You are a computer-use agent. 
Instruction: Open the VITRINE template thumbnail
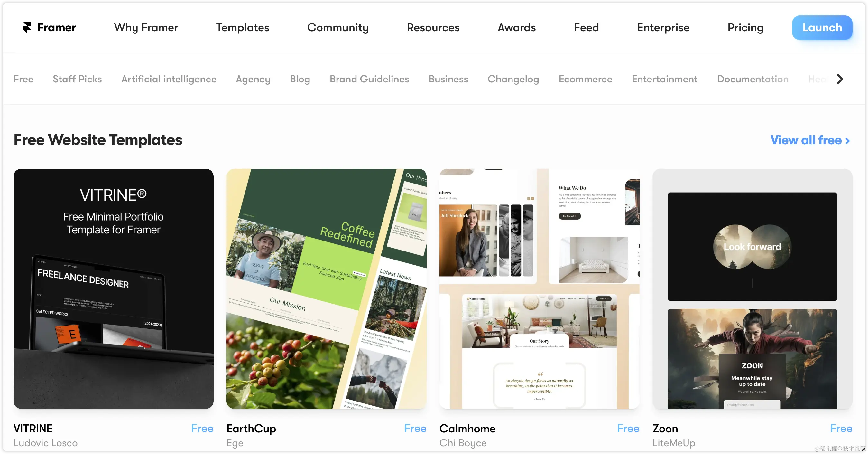pos(114,289)
